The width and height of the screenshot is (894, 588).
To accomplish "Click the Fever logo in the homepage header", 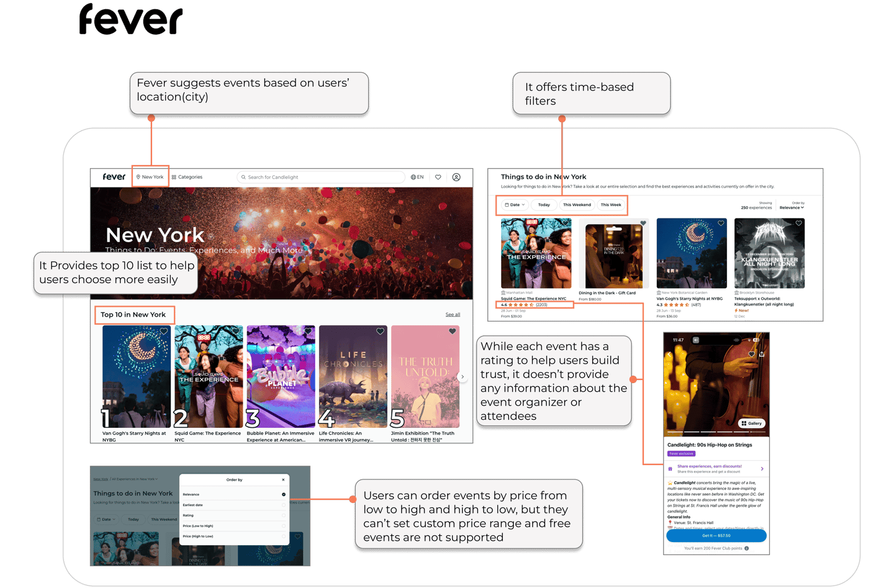I will 114,177.
